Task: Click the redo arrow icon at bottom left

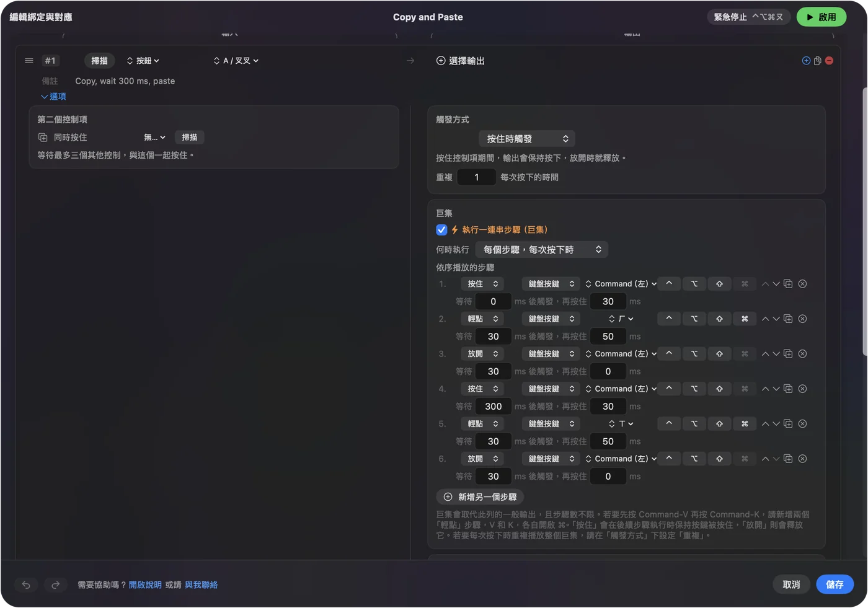Action: (x=55, y=584)
